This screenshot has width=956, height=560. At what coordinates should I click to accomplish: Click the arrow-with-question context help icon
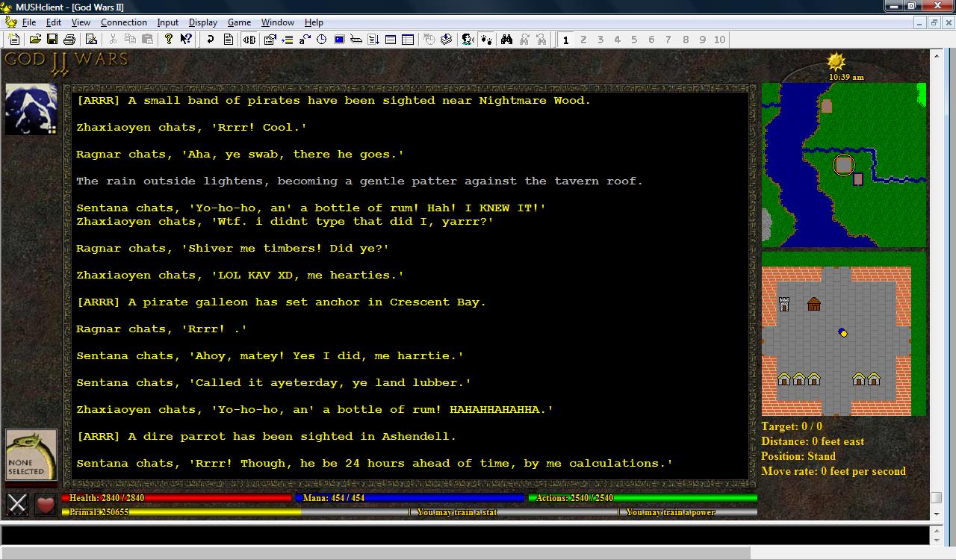pos(186,40)
